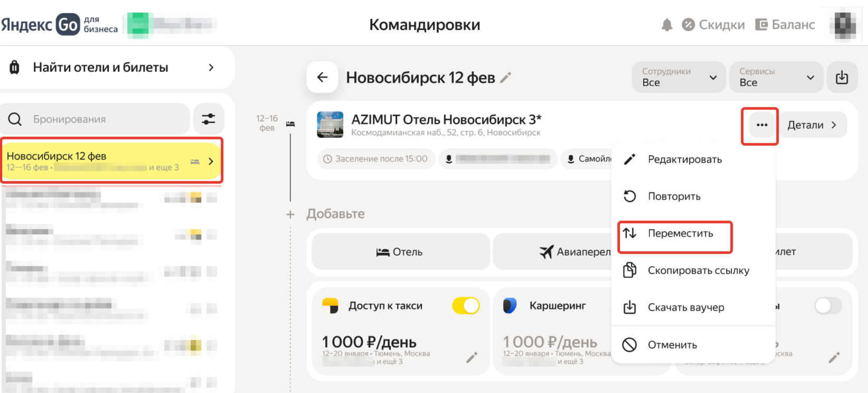Open the hotel Детали view
The image size is (868, 393).
point(813,125)
